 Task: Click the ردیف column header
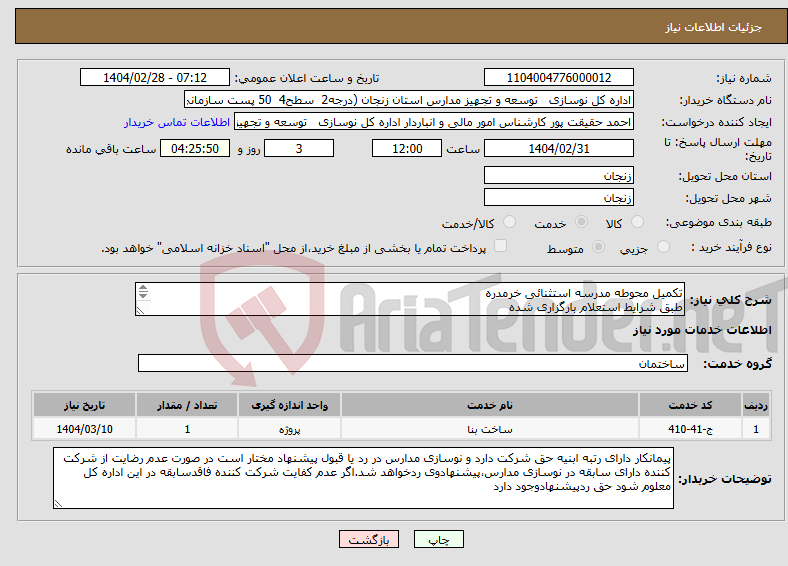[x=756, y=405]
